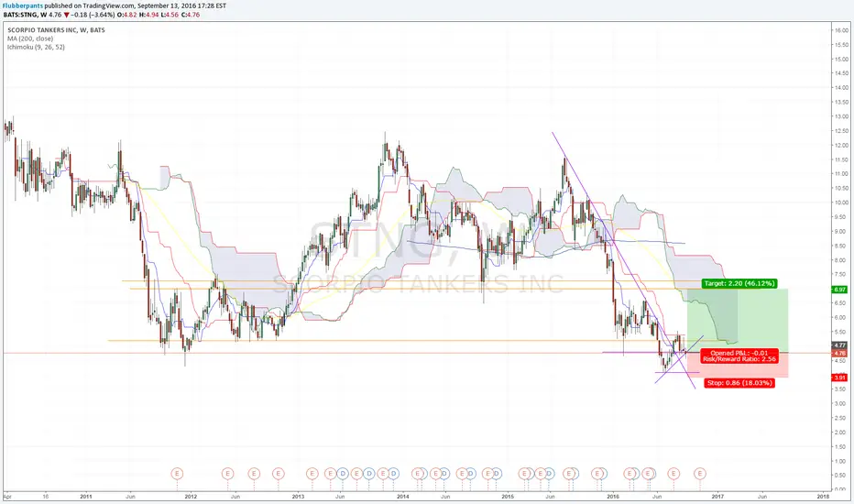This screenshot has height=504, width=854.
Task: Click the red 3.91 price axis tag
Action: pyautogui.click(x=839, y=378)
